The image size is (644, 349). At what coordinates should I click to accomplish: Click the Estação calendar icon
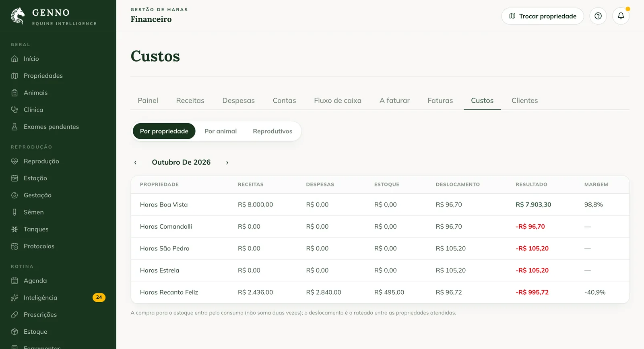tap(14, 178)
